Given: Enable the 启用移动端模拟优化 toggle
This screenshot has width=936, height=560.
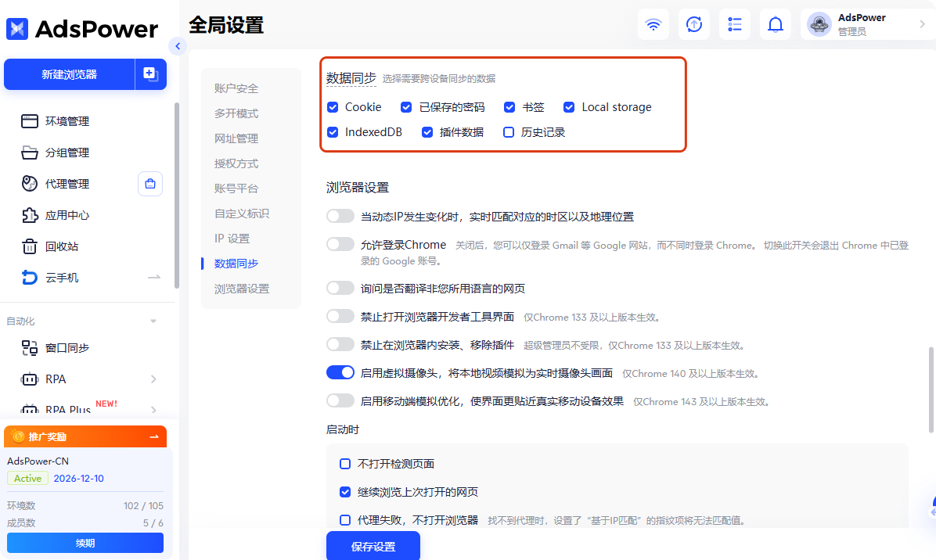Looking at the screenshot, I should click(x=340, y=400).
